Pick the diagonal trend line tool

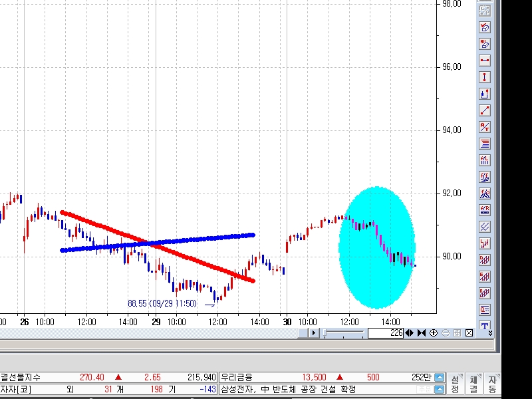click(484, 110)
